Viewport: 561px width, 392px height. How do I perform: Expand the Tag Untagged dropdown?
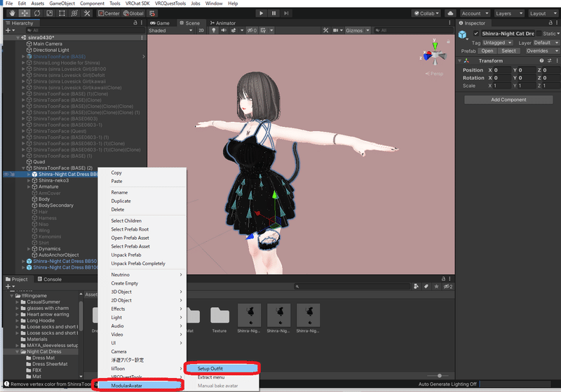click(497, 43)
